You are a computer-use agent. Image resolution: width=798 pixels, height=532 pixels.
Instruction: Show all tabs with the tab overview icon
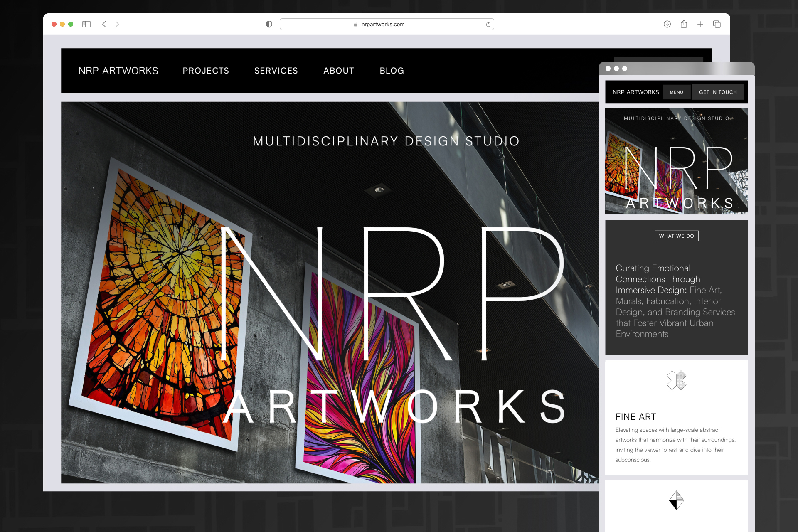(717, 24)
